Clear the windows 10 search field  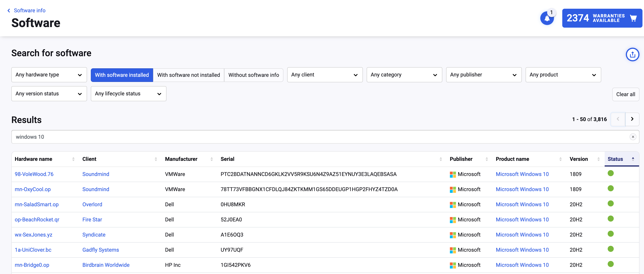coord(633,137)
